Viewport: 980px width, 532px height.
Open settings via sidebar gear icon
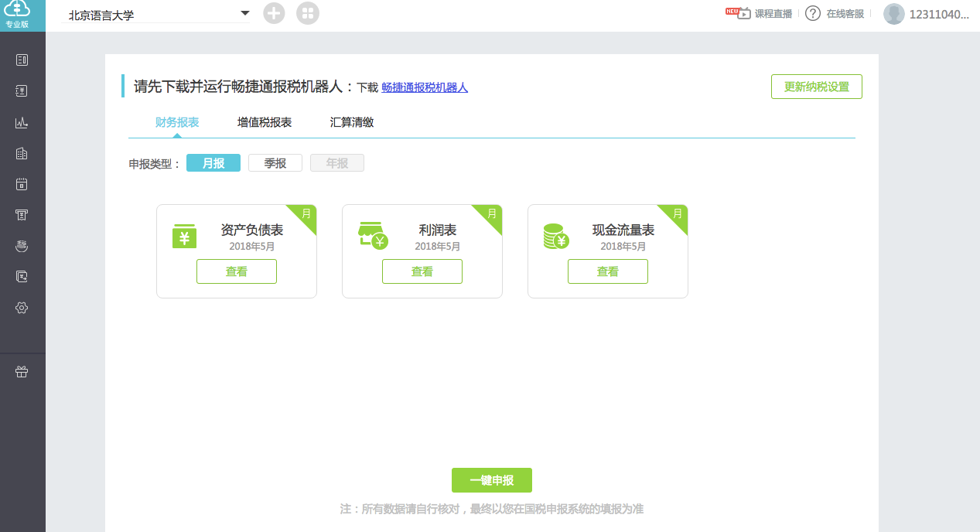point(22,308)
